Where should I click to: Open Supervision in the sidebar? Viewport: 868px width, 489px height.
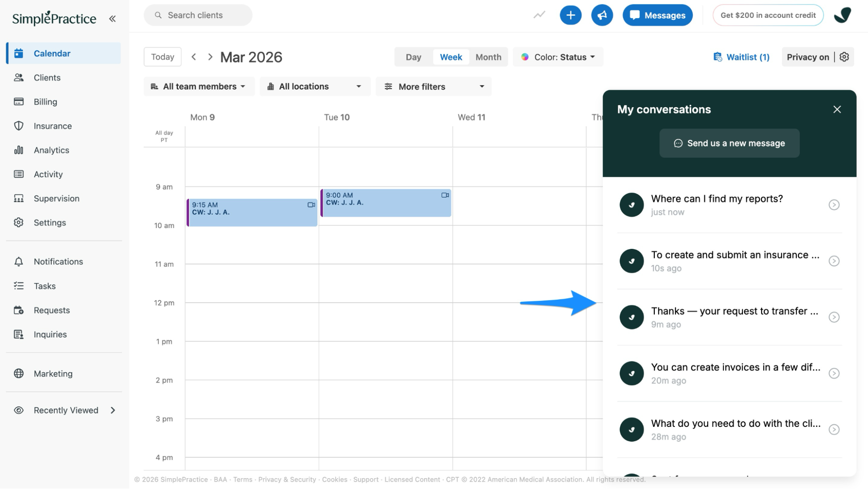(x=63, y=198)
